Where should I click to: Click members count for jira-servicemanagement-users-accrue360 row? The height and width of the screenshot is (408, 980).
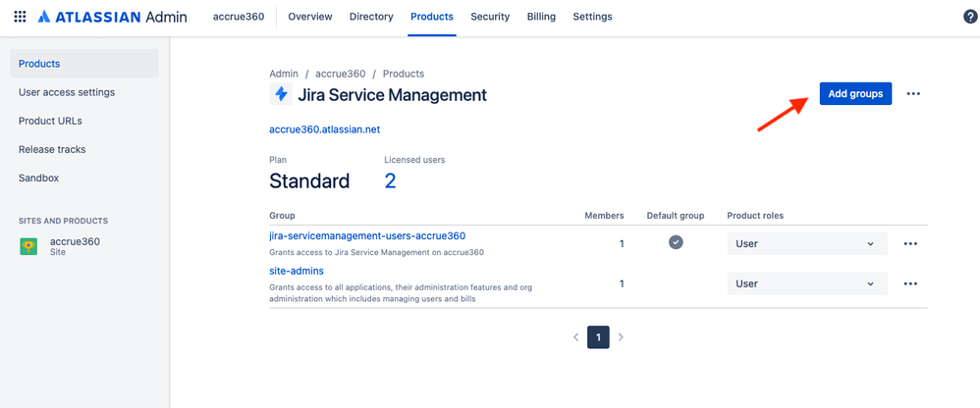point(622,244)
